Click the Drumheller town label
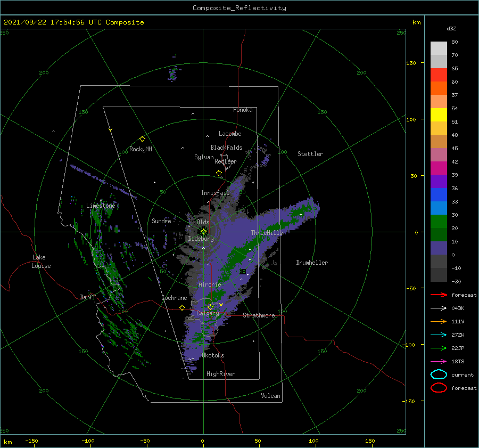The image size is (479, 448). pyautogui.click(x=311, y=263)
